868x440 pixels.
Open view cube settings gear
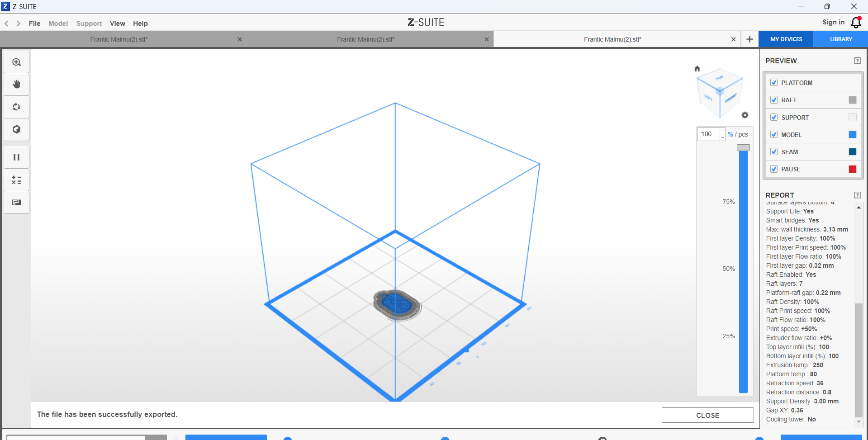tap(745, 115)
